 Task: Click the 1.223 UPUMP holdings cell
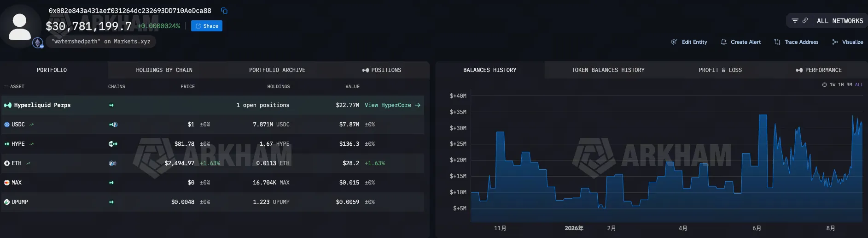tap(271, 202)
